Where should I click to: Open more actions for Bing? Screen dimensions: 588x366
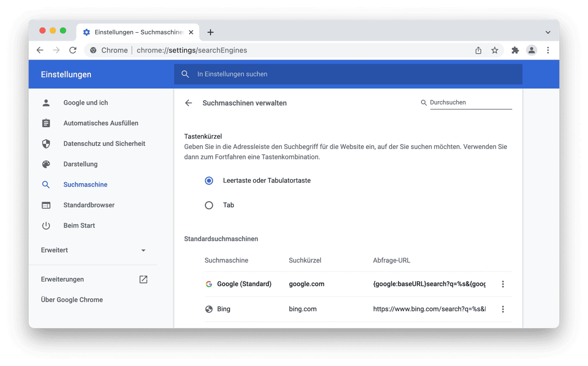503,309
